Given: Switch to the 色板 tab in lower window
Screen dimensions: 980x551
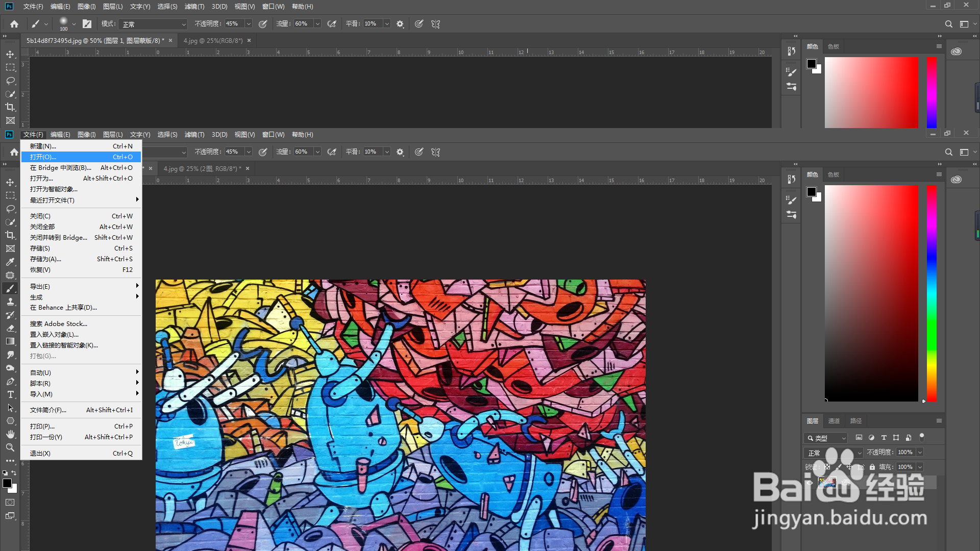Looking at the screenshot, I should (834, 174).
